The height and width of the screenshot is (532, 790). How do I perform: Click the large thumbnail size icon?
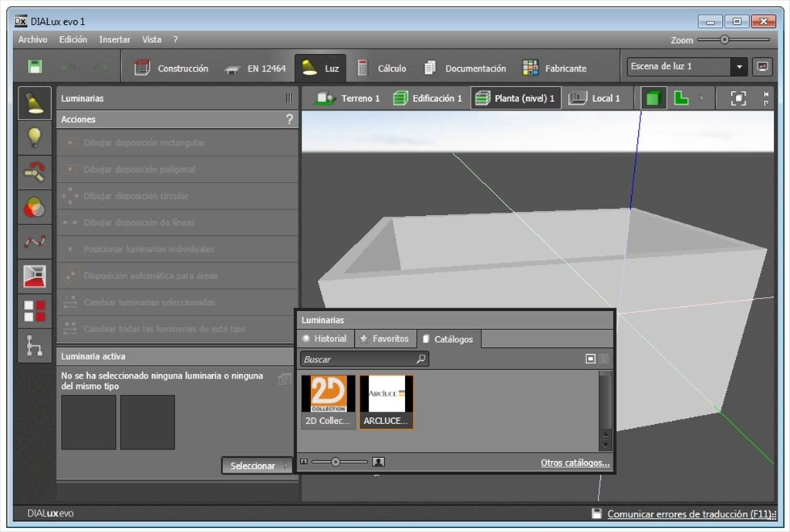pyautogui.click(x=378, y=462)
